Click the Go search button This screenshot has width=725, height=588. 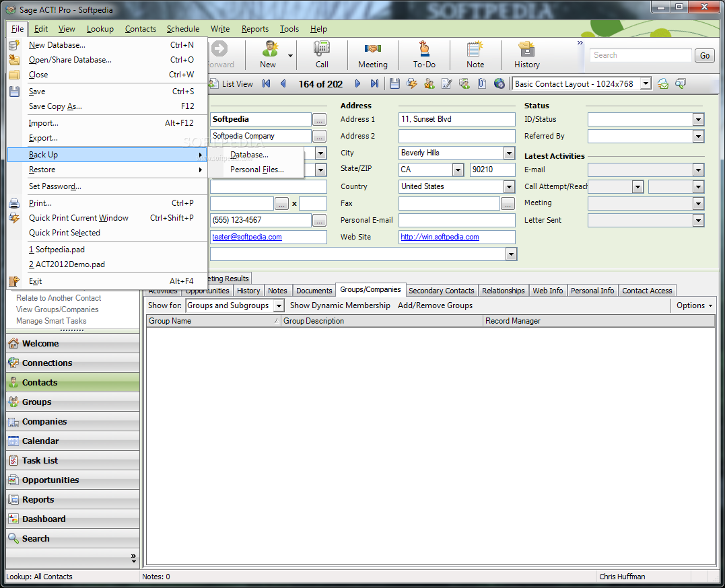click(x=705, y=55)
